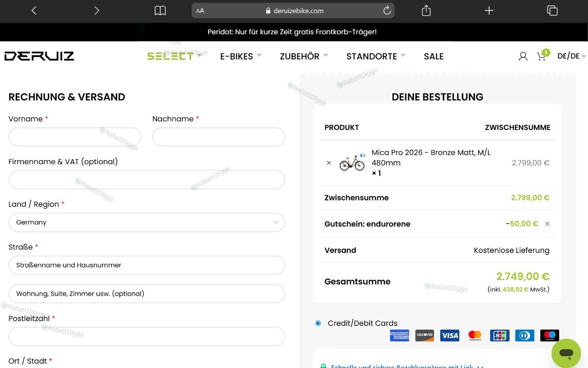588x368 pixels.
Task: Tap the AA reader text size button
Action: (200, 11)
